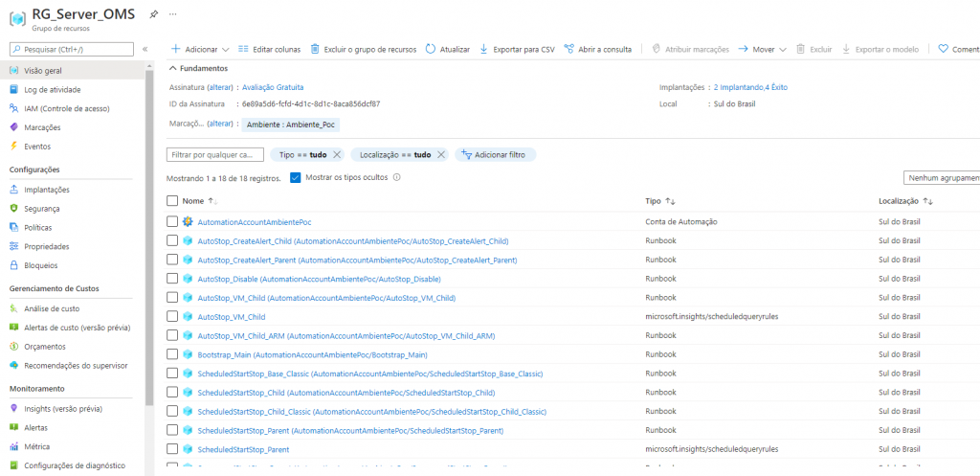Click alterar link next to Marcações

pos(219,124)
